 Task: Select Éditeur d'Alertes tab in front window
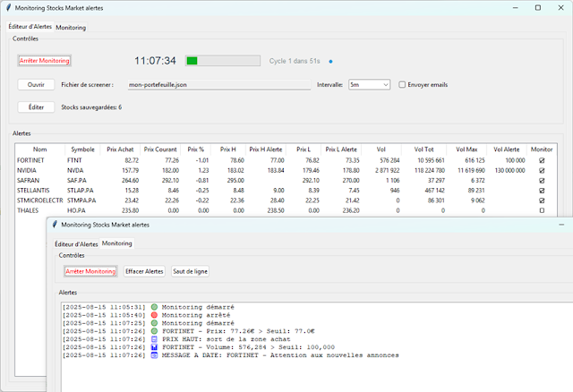pyautogui.click(x=76, y=243)
